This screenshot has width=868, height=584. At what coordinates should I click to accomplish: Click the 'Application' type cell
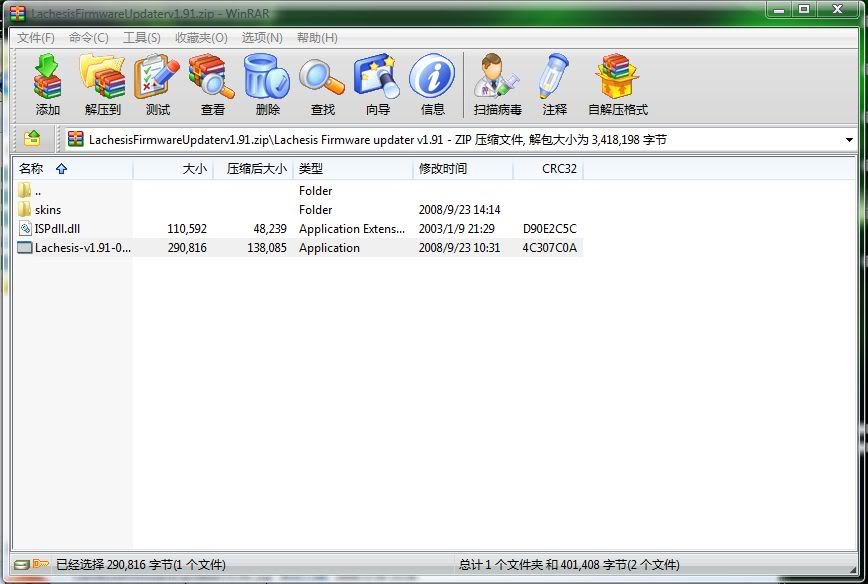[329, 247]
